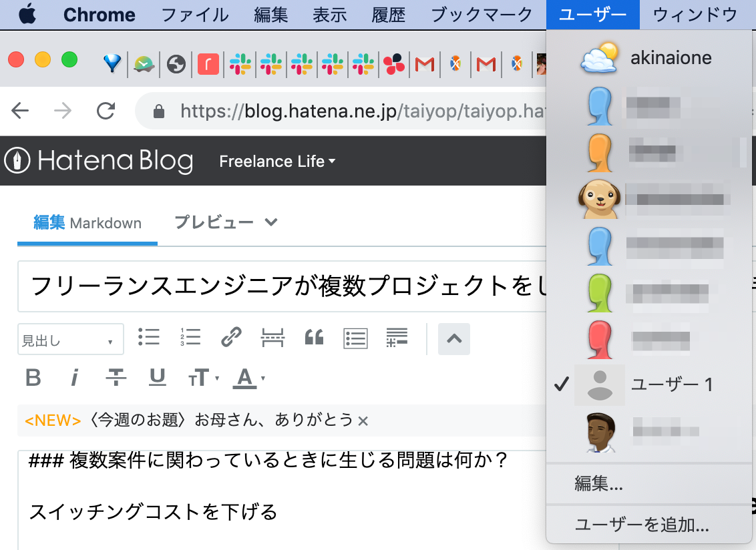
Task: Click the browser back arrow
Action: [20, 111]
